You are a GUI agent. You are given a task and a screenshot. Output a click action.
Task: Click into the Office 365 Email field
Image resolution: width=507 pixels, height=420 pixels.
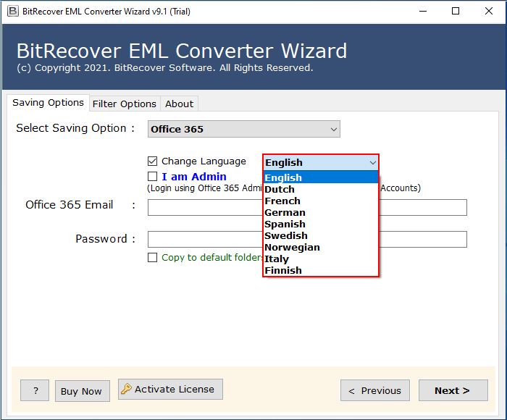coord(204,208)
